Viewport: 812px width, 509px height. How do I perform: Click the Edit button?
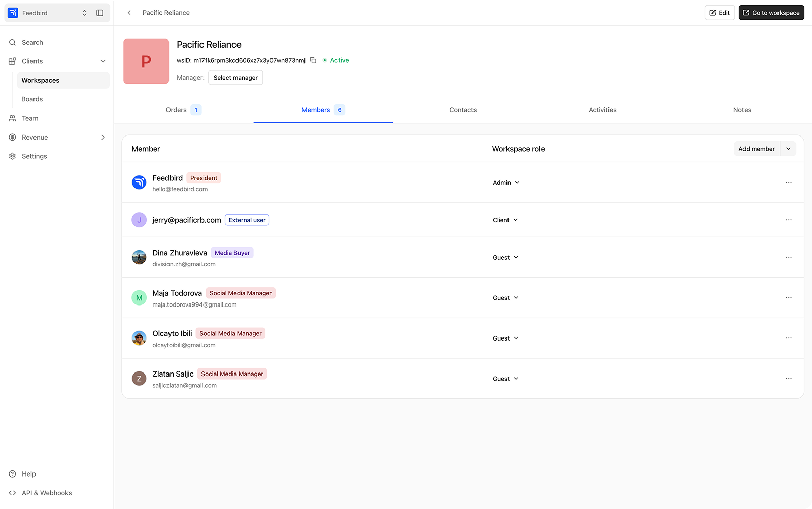[x=720, y=13]
